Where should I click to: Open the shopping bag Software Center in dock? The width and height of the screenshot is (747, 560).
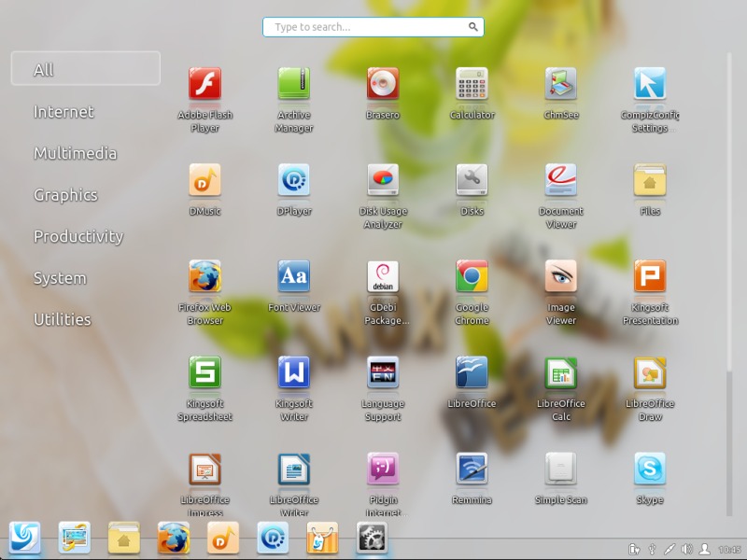tap(322, 539)
